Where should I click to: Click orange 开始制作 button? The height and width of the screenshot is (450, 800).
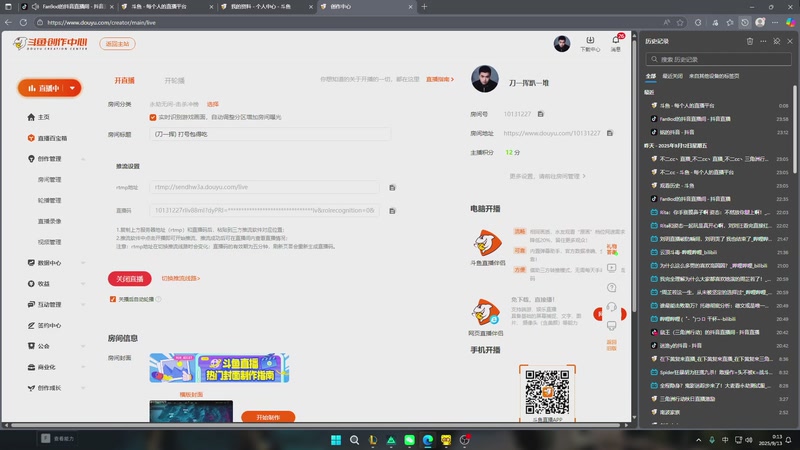[268, 417]
